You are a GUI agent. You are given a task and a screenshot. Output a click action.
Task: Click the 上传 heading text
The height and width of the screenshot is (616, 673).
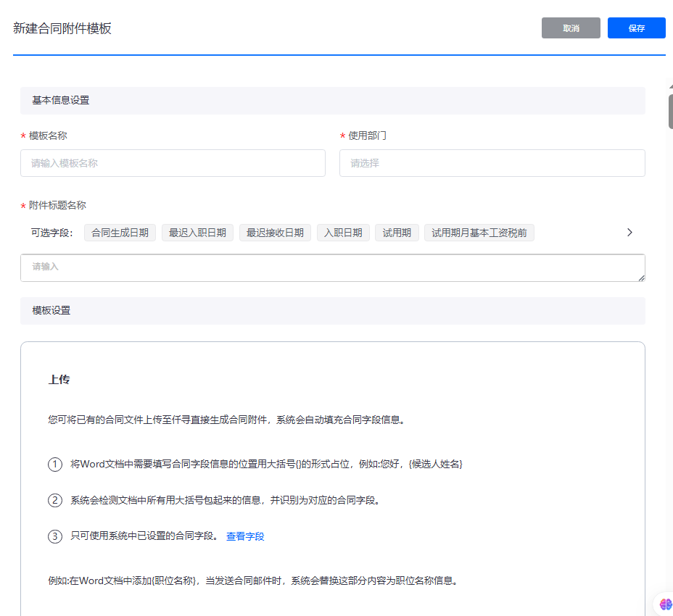tap(59, 380)
